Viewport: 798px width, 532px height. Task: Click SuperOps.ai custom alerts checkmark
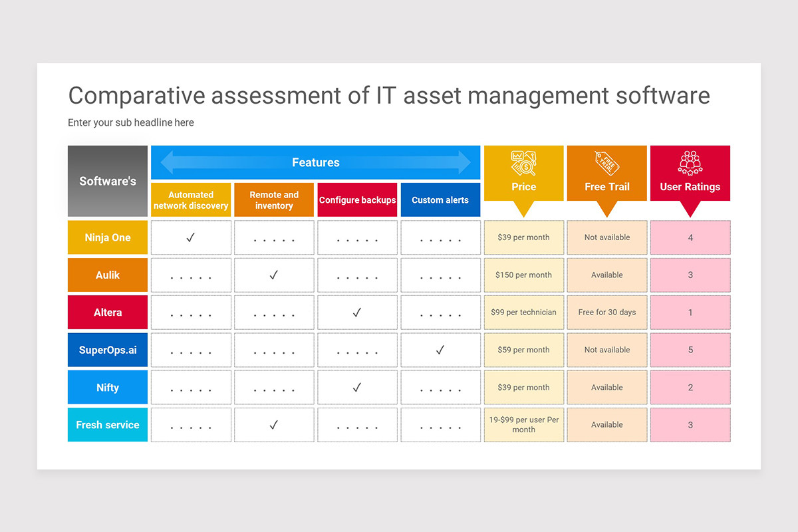pos(440,350)
